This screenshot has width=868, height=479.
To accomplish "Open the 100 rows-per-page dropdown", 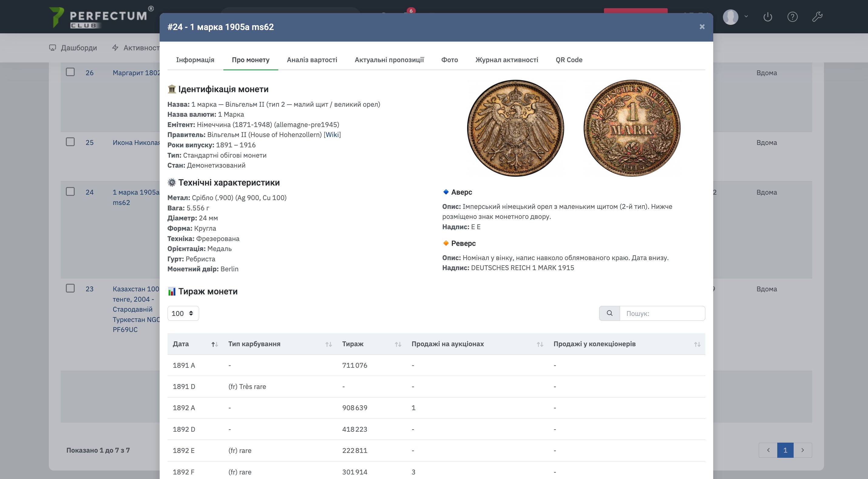I will 183,313.
